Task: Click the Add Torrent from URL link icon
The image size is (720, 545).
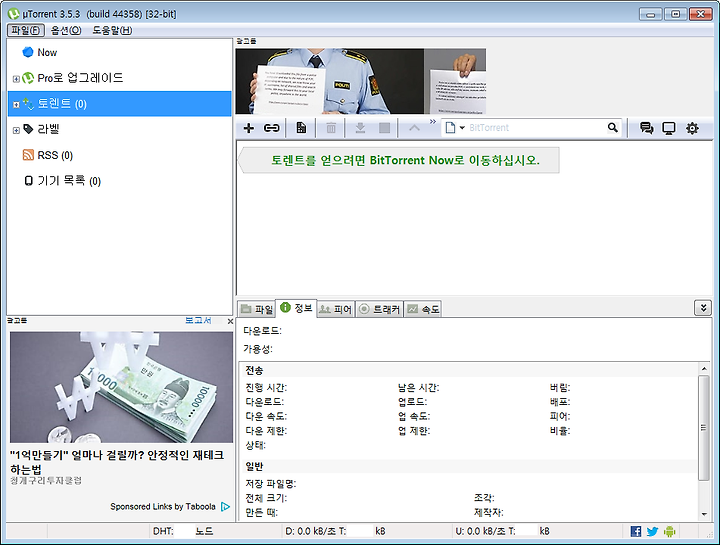Action: (x=271, y=128)
